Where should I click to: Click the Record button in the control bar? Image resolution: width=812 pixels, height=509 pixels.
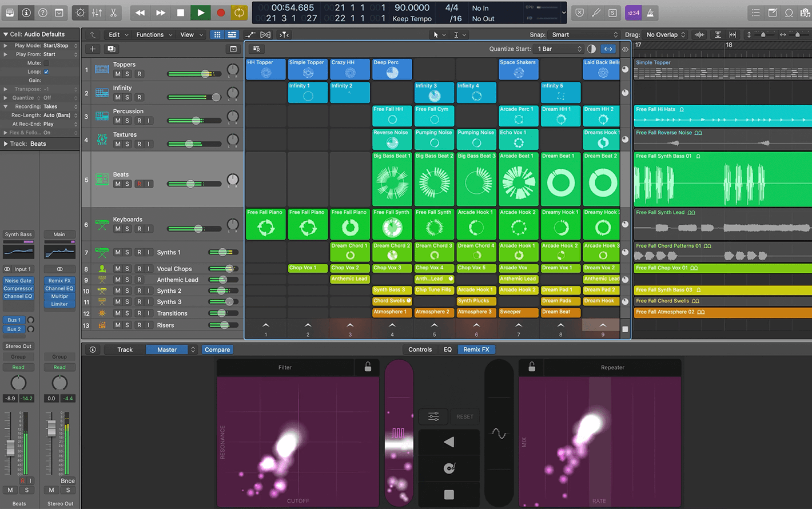(220, 12)
